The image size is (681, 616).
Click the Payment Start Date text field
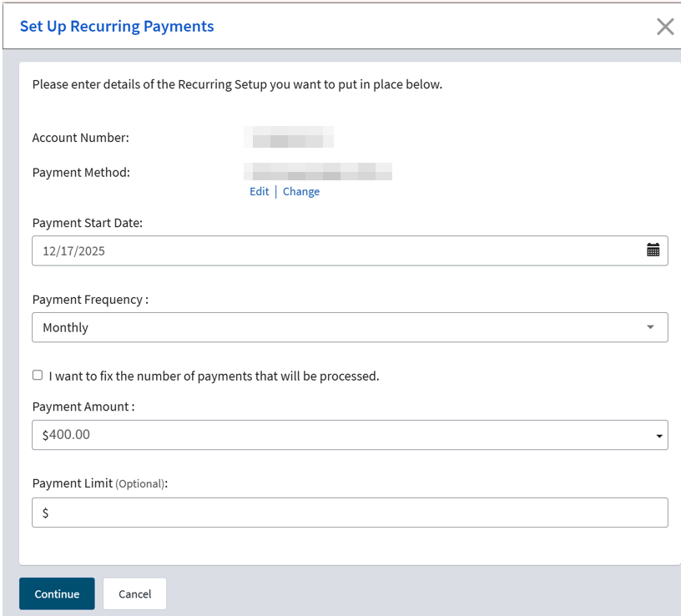[334, 250]
